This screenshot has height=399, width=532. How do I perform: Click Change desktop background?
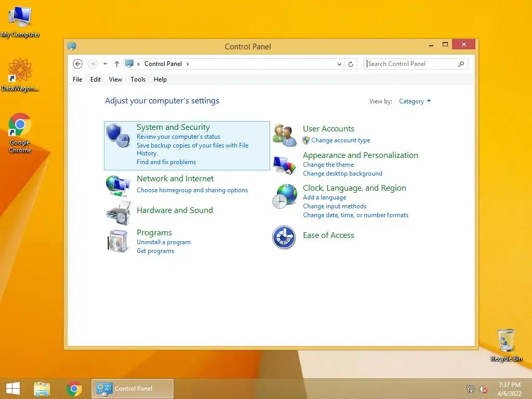tap(342, 174)
